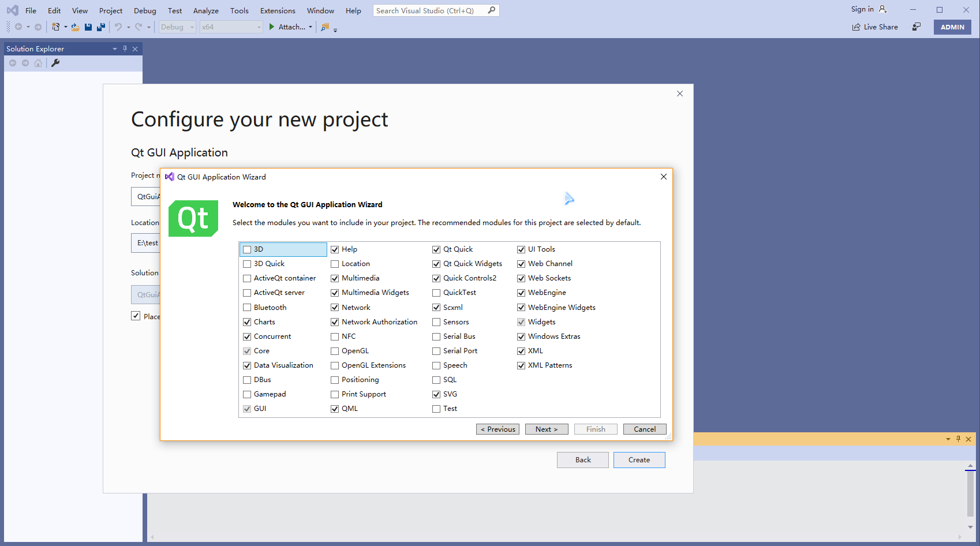Uncheck the Charts module checkbox
This screenshot has width=980, height=546.
247,322
